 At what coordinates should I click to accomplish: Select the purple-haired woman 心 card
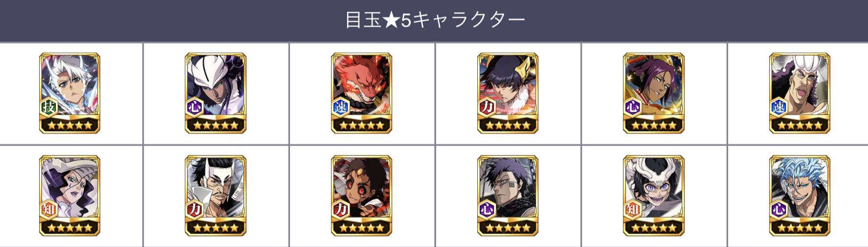[x=653, y=93]
